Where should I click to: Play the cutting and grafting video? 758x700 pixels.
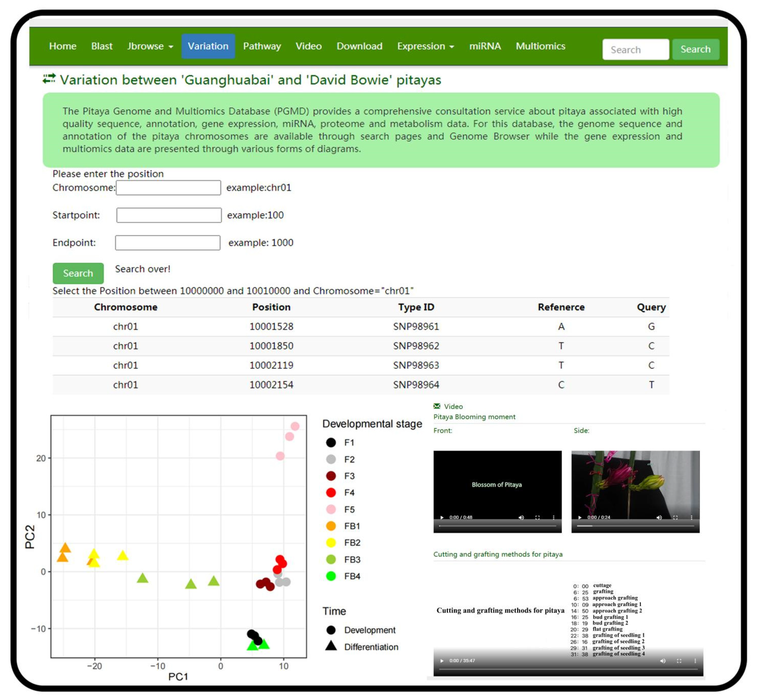pos(442,661)
